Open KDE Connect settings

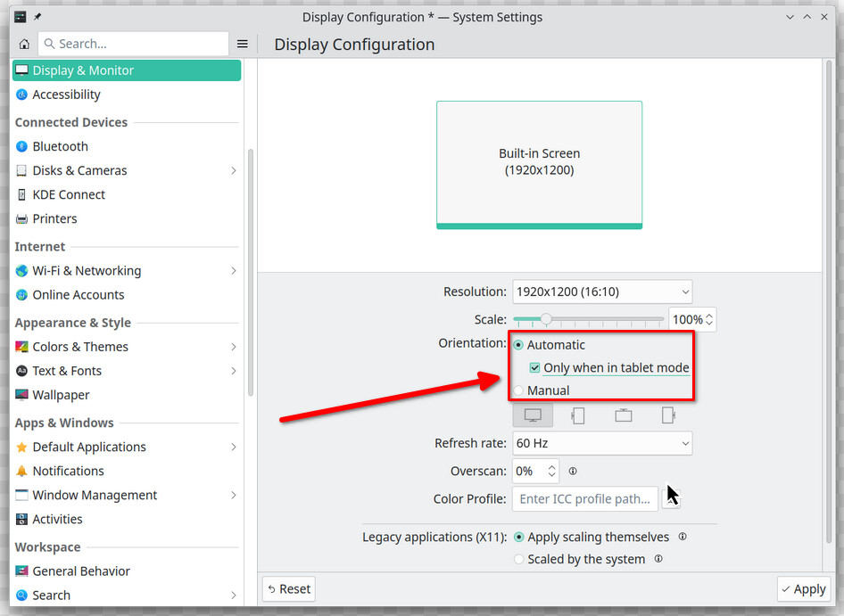pyautogui.click(x=127, y=194)
